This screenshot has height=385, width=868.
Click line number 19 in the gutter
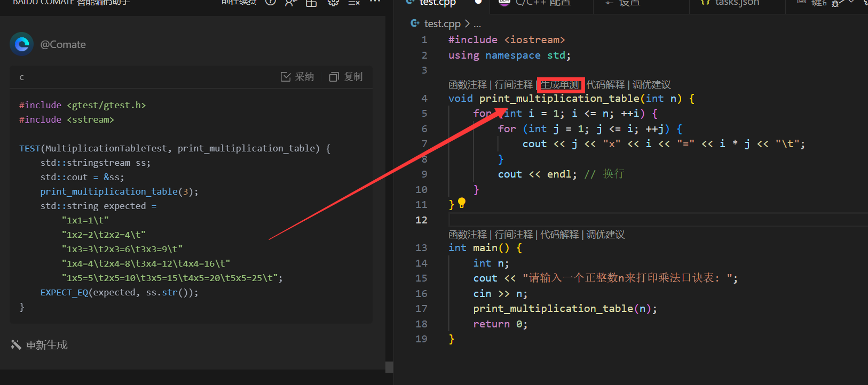pos(421,339)
